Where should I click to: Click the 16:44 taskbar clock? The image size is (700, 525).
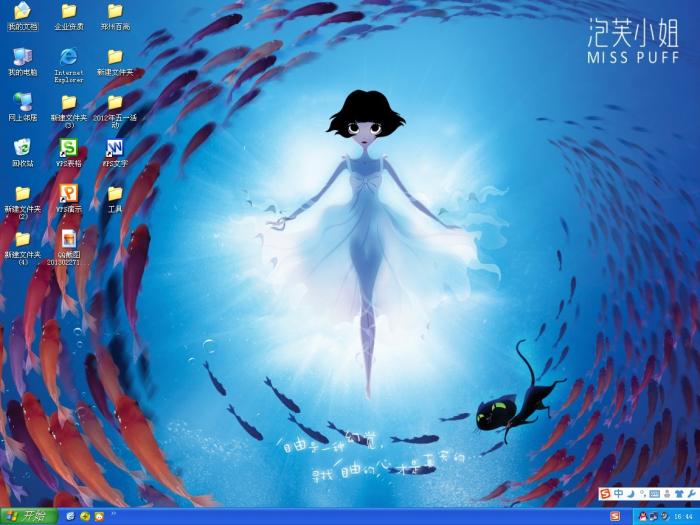pos(685,517)
